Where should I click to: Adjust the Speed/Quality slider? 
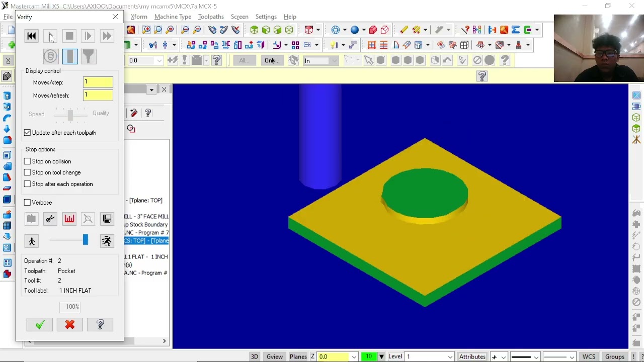tap(70, 115)
